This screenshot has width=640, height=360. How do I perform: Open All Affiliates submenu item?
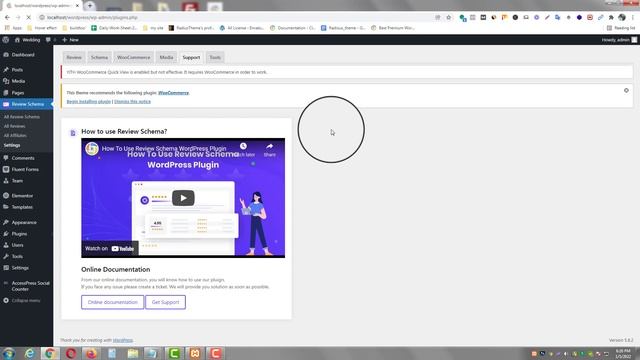click(15, 136)
